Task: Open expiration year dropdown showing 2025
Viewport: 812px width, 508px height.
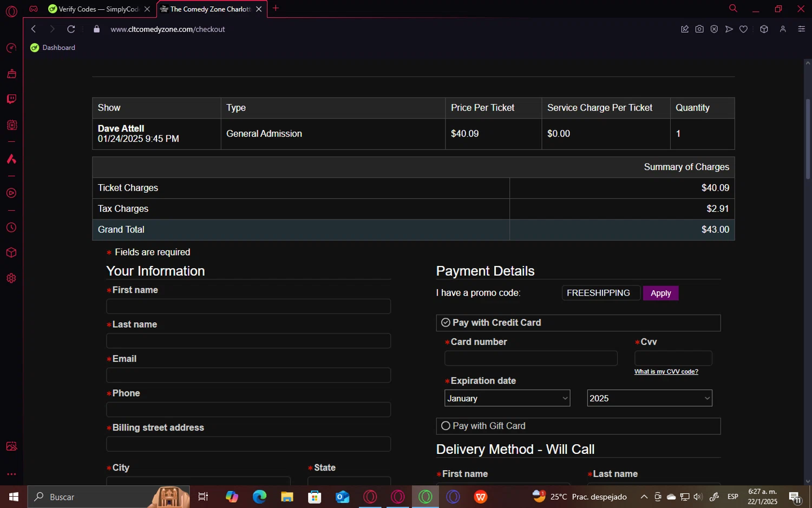Action: (x=650, y=398)
